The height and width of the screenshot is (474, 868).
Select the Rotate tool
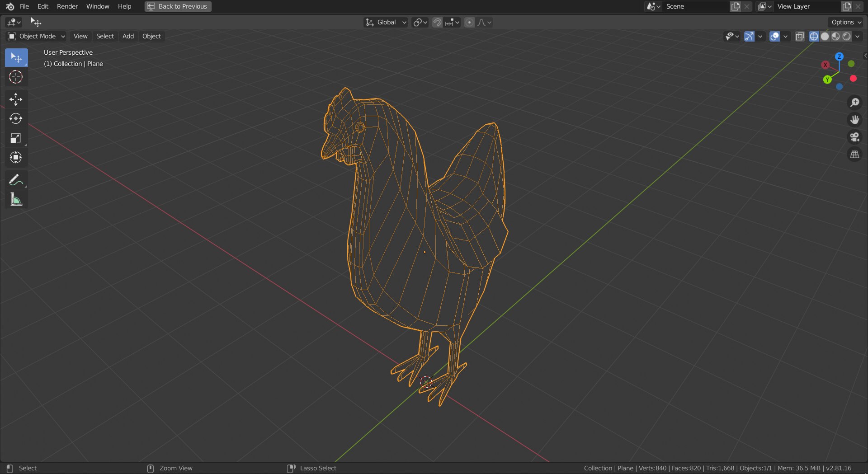click(x=16, y=118)
